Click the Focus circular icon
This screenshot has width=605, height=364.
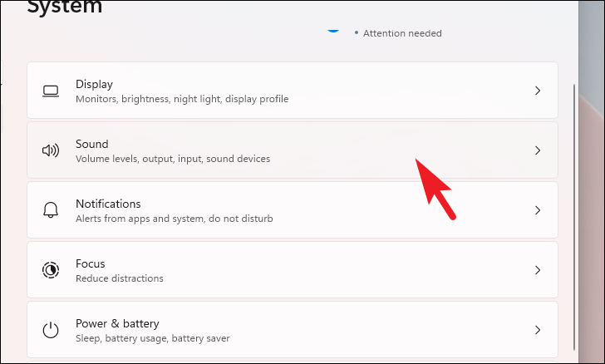click(51, 270)
